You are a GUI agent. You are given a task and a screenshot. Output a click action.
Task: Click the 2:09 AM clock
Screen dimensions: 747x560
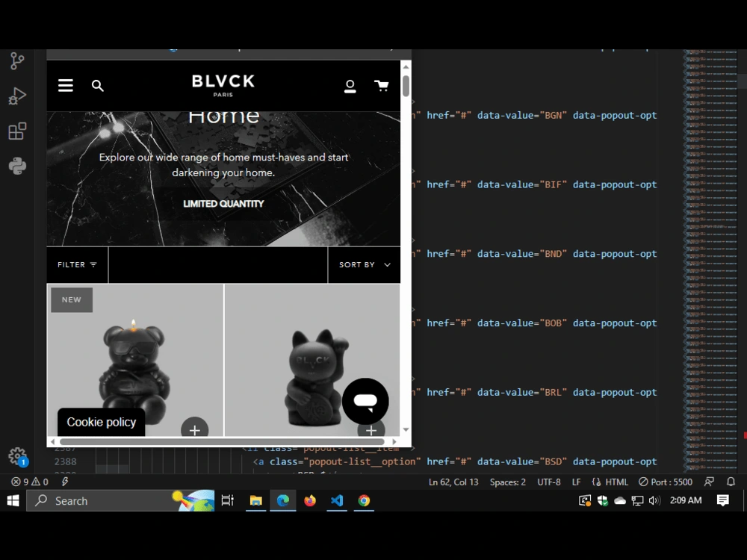[x=686, y=500]
